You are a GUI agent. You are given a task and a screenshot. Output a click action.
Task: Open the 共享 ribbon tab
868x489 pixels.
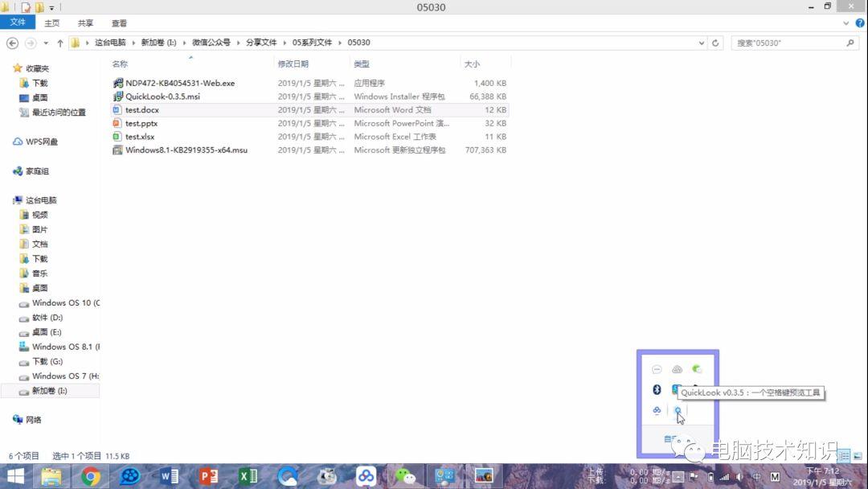85,23
